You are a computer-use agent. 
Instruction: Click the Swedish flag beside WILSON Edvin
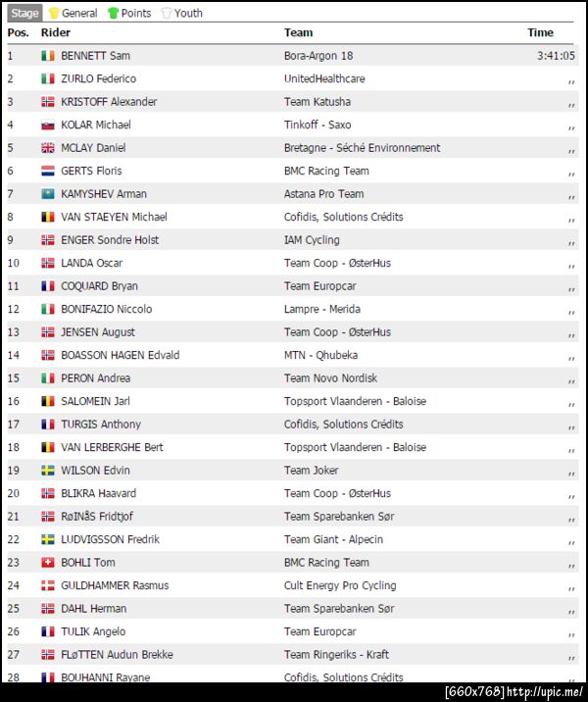tap(48, 471)
